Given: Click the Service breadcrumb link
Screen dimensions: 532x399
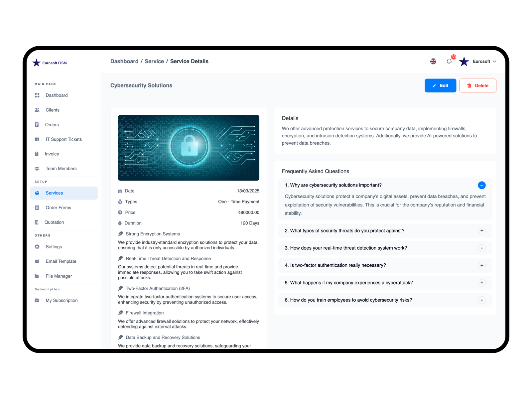Looking at the screenshot, I should point(154,62).
